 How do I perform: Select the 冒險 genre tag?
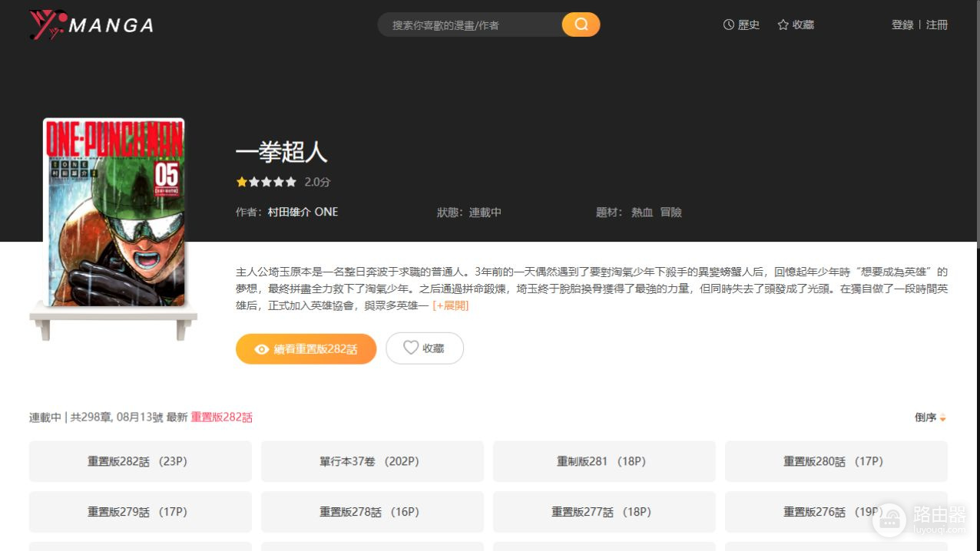[671, 212]
